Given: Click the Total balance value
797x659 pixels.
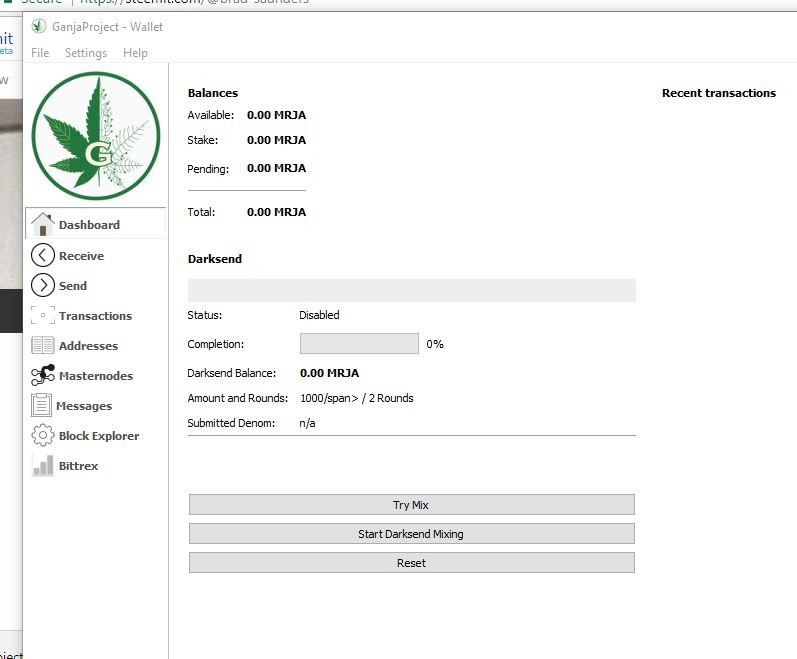Looking at the screenshot, I should (277, 212).
